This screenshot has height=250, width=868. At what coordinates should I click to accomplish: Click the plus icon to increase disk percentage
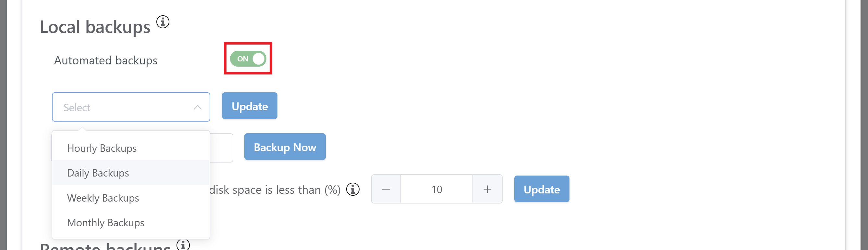(487, 189)
